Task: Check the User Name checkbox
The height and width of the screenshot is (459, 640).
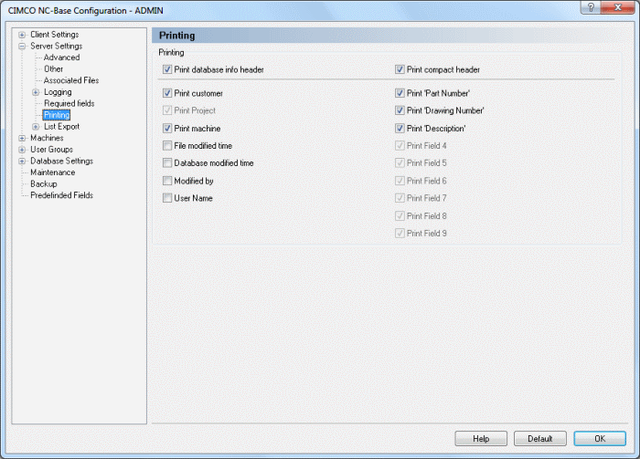Action: 167,198
